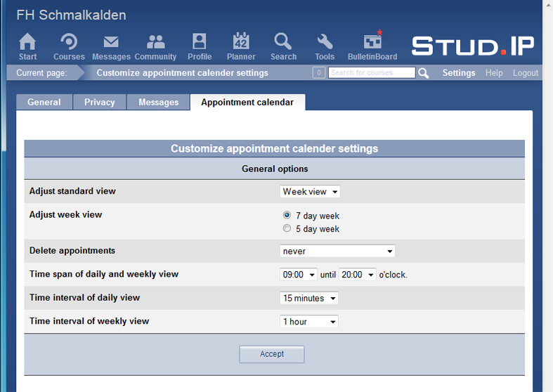
Task: Open the Tools wrench icon
Action: tap(325, 41)
